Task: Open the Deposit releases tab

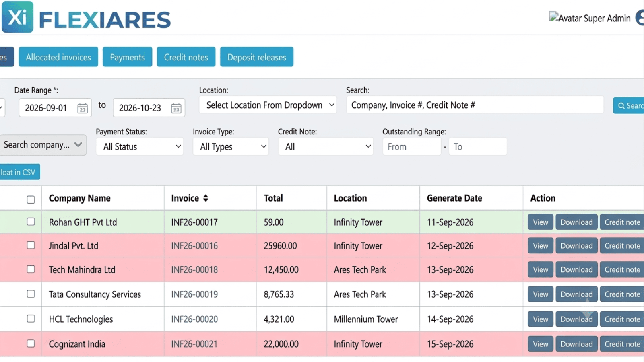Action: click(x=257, y=57)
